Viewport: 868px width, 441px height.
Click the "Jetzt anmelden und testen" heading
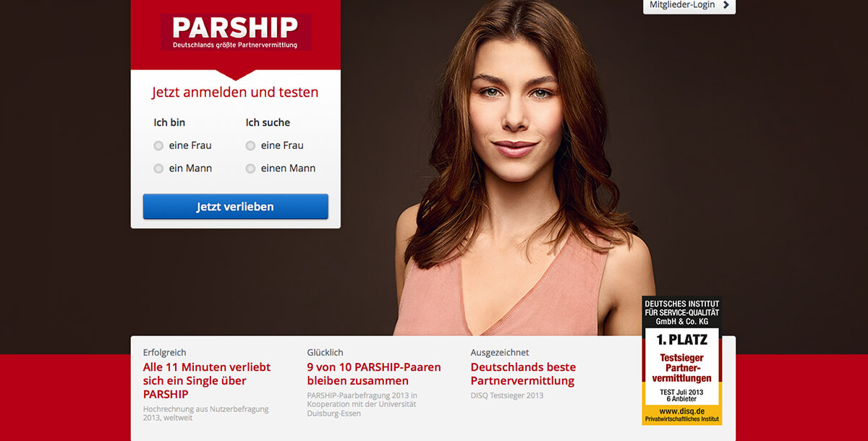click(235, 93)
